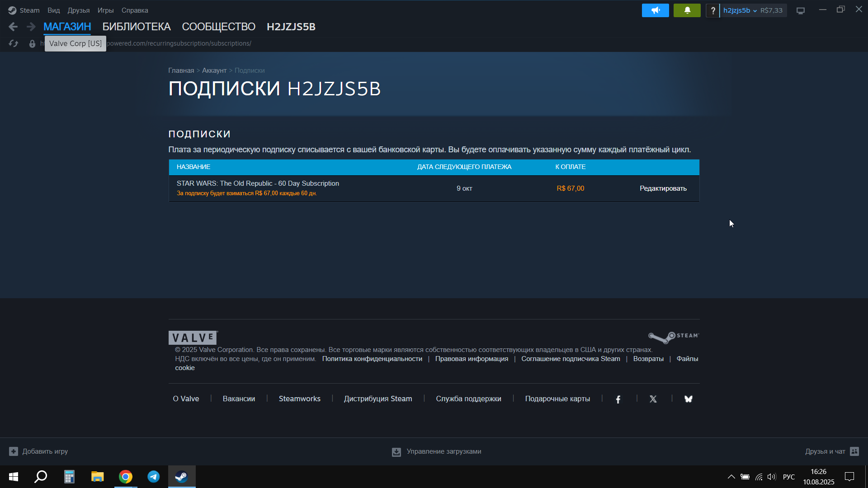The image size is (868, 488).
Task: Open the announcements megaphone button
Action: click(655, 10)
